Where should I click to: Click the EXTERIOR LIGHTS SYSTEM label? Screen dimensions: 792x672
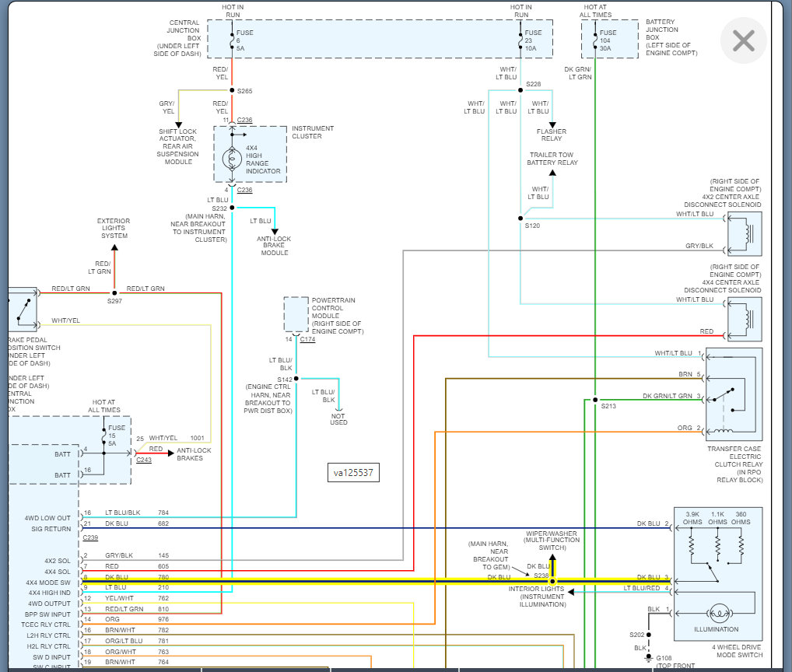click(x=114, y=228)
